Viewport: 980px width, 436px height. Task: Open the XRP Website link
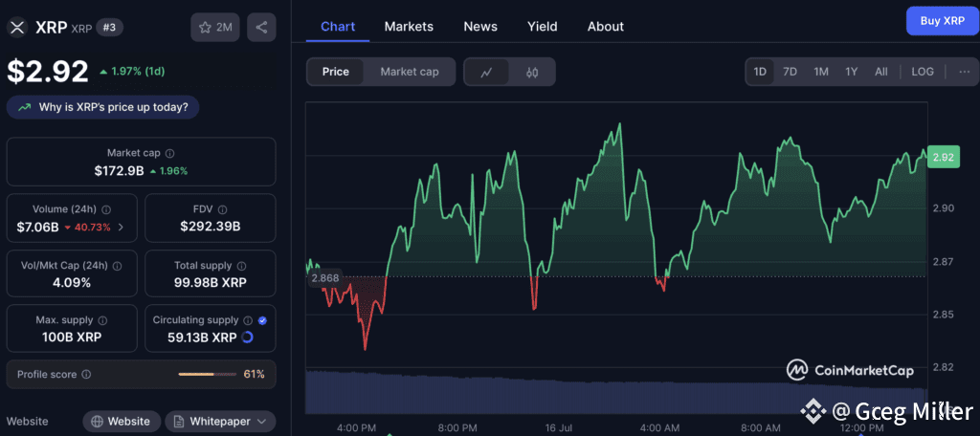pos(122,422)
